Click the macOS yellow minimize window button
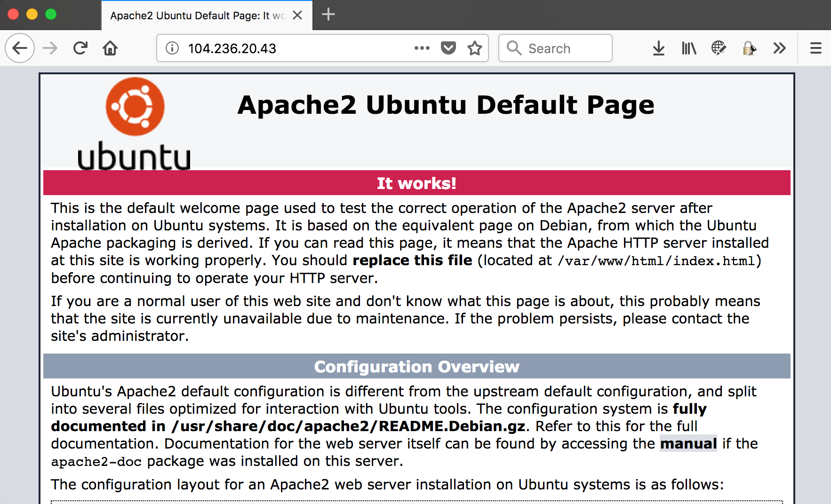The height and width of the screenshot is (504, 831). (32, 14)
